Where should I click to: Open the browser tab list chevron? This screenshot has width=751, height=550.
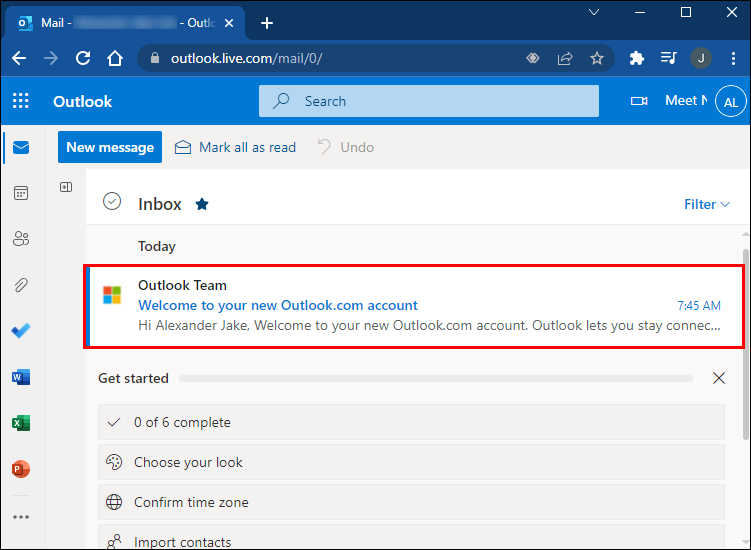tap(594, 13)
